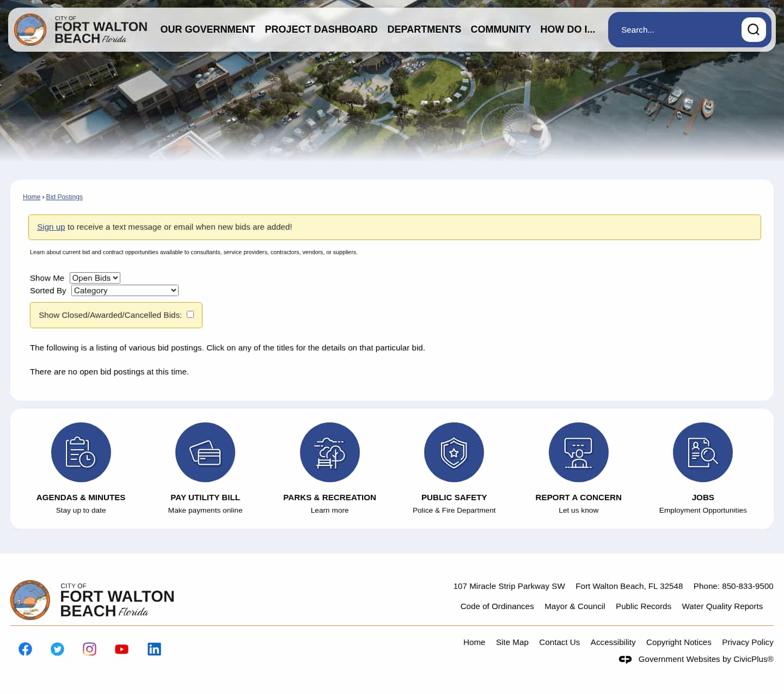Click the Sign up link
The height and width of the screenshot is (694, 784).
[51, 227]
